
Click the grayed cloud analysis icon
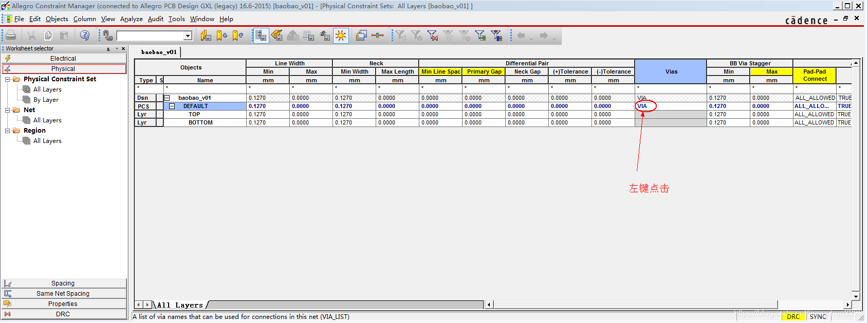[293, 35]
